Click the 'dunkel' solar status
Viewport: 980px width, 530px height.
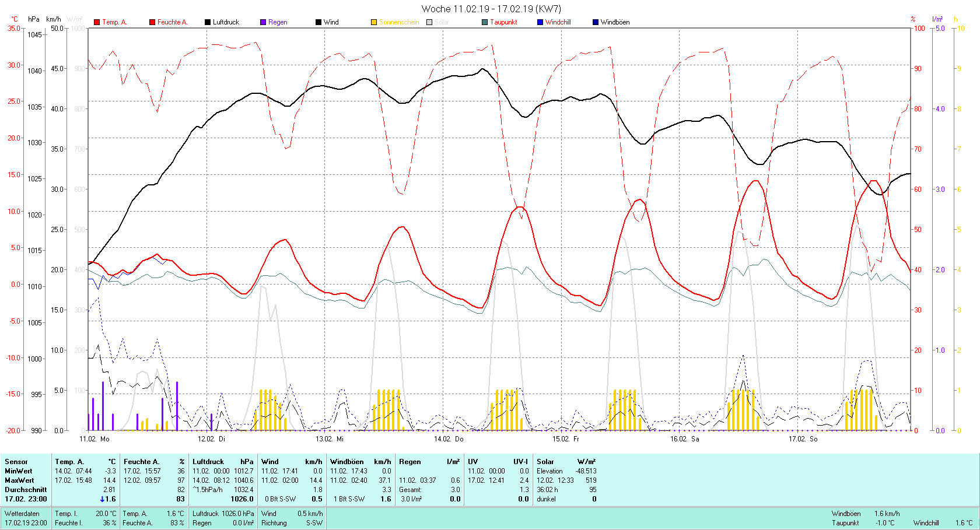(x=546, y=499)
